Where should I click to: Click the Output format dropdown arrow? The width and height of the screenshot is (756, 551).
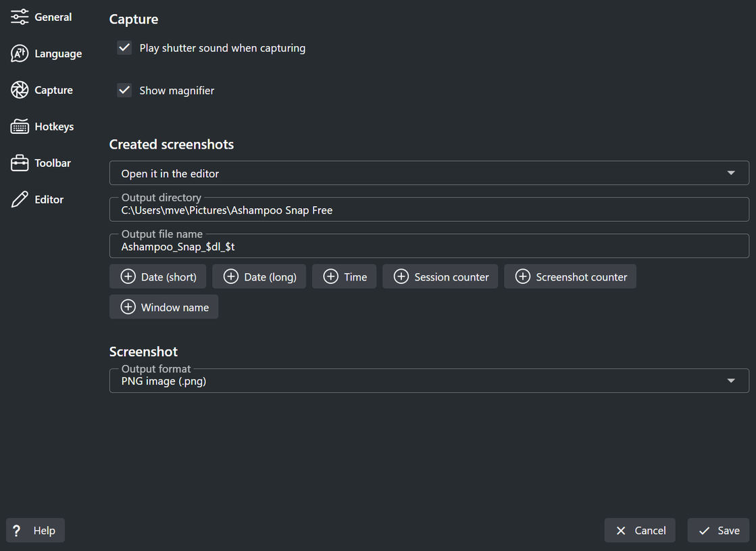click(731, 381)
